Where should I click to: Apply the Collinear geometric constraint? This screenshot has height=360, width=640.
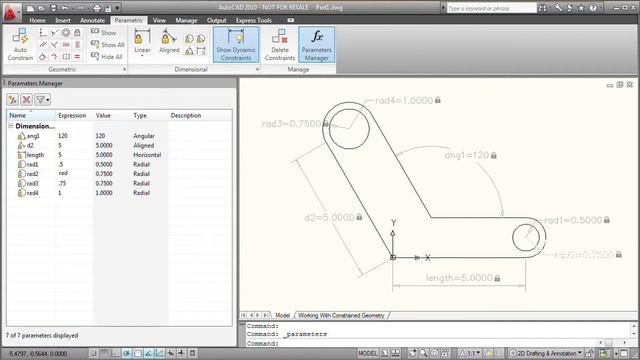(x=54, y=33)
